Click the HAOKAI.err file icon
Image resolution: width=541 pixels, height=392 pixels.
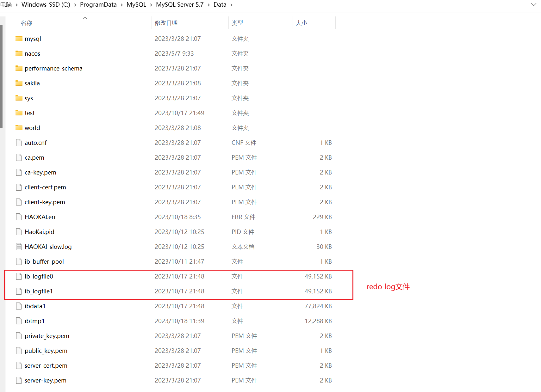pyautogui.click(x=19, y=217)
